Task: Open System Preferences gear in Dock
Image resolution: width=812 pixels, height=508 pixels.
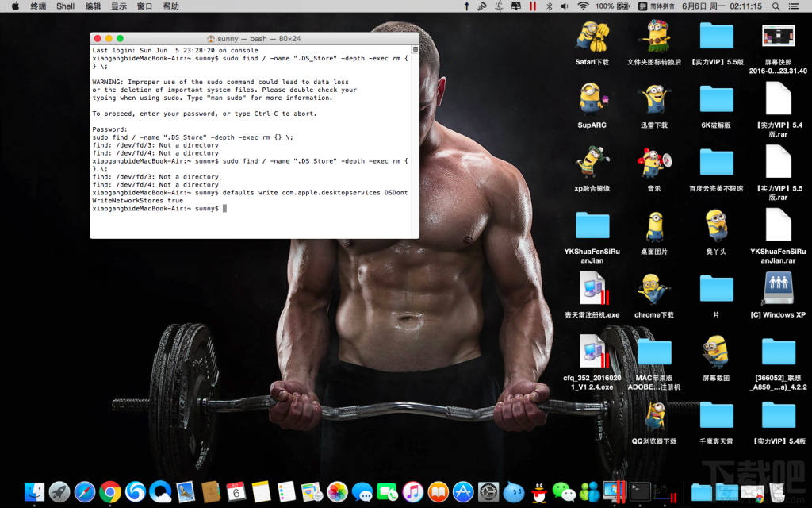Action: (x=488, y=491)
